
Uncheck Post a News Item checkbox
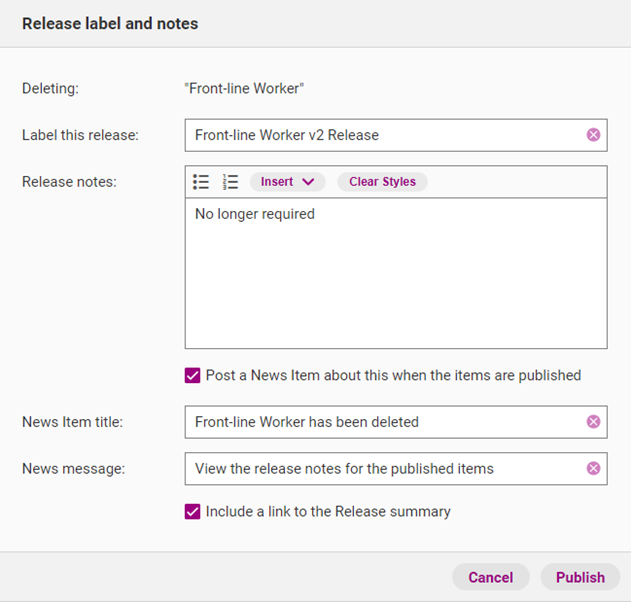point(193,376)
